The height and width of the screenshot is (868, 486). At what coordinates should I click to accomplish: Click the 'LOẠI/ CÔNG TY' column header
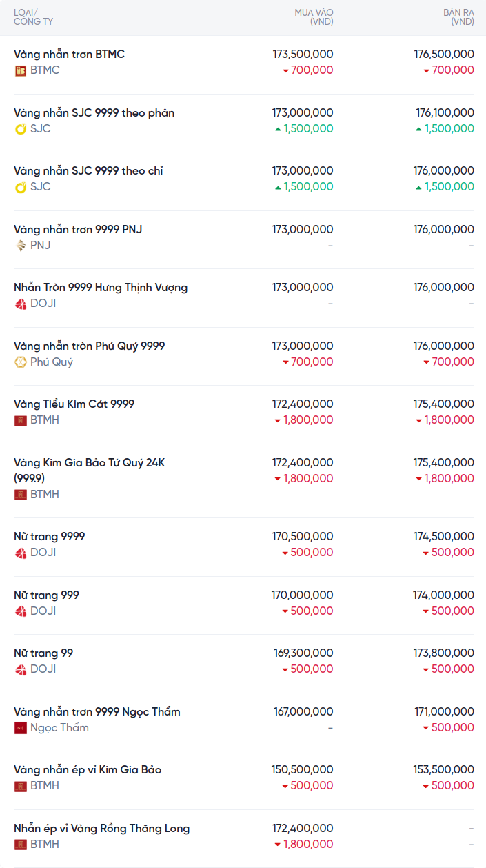tap(33, 17)
